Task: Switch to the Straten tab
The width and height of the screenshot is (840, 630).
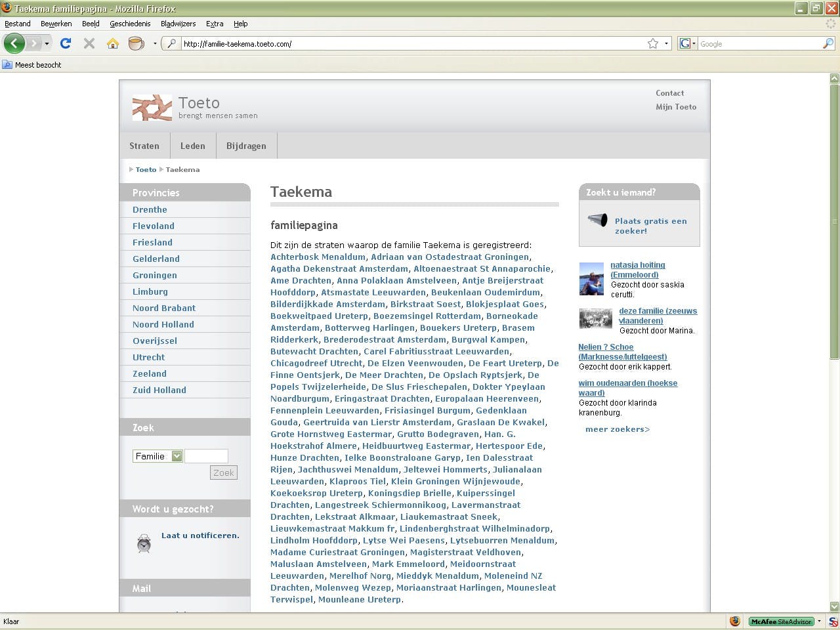Action: [144, 146]
